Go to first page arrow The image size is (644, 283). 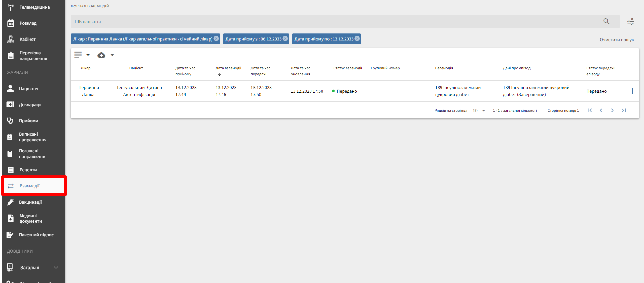[590, 111]
